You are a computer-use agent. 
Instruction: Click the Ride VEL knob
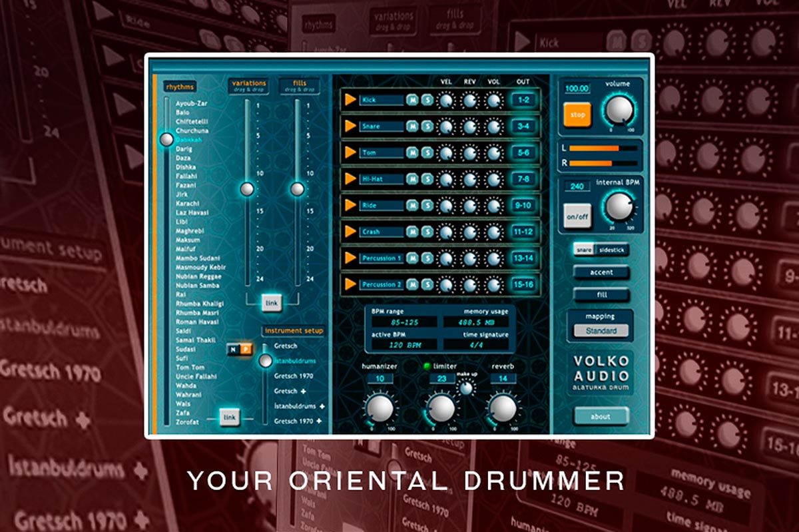click(446, 206)
